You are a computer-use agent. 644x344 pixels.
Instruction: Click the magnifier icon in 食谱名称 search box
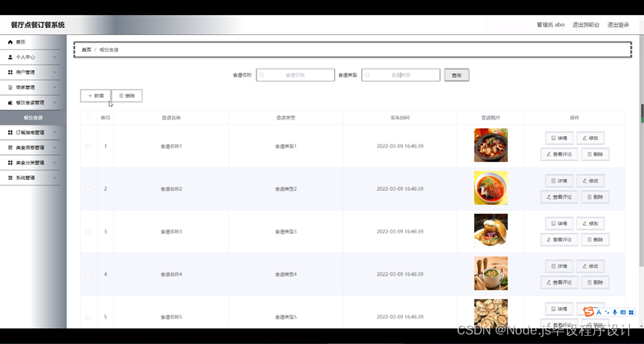click(x=262, y=75)
